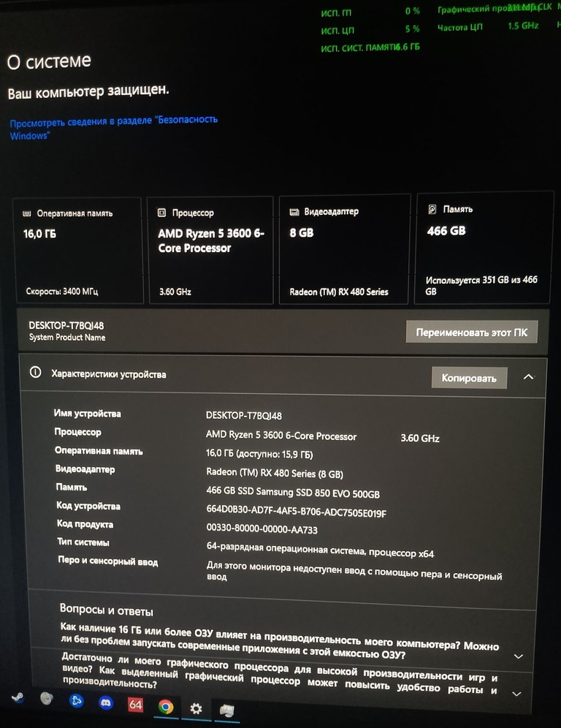
Task: Click the Вопросы и ответы heading
Action: point(106,610)
